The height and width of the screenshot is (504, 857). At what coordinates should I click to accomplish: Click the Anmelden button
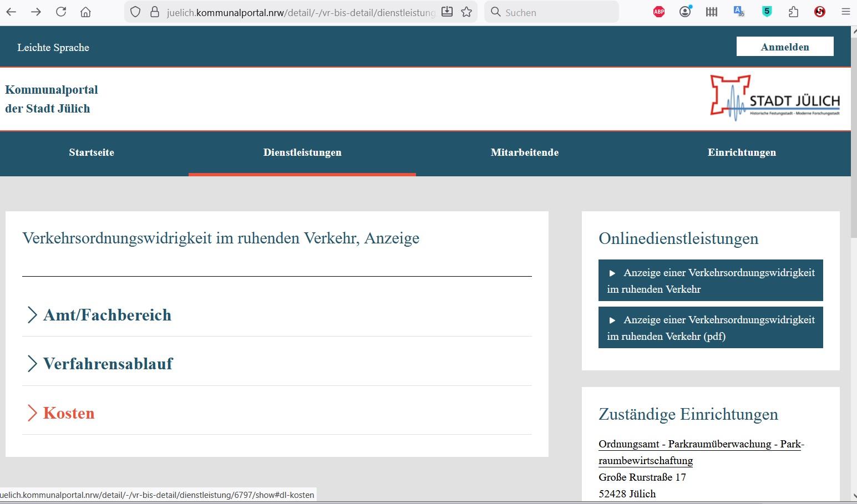click(x=784, y=47)
